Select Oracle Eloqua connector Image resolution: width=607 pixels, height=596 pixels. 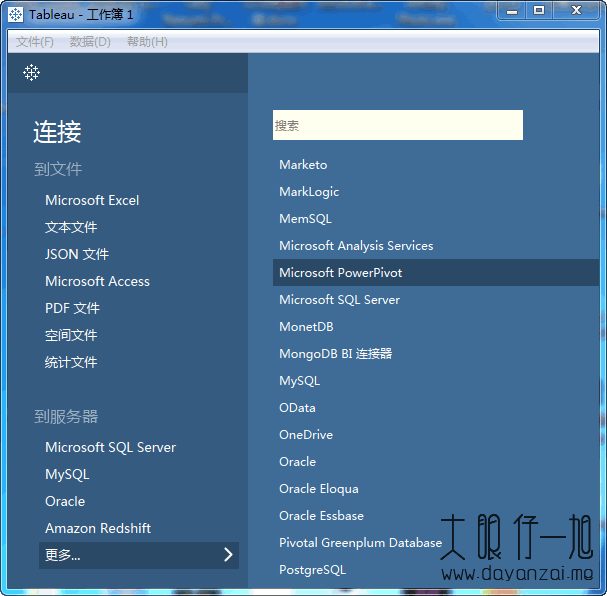(x=319, y=489)
